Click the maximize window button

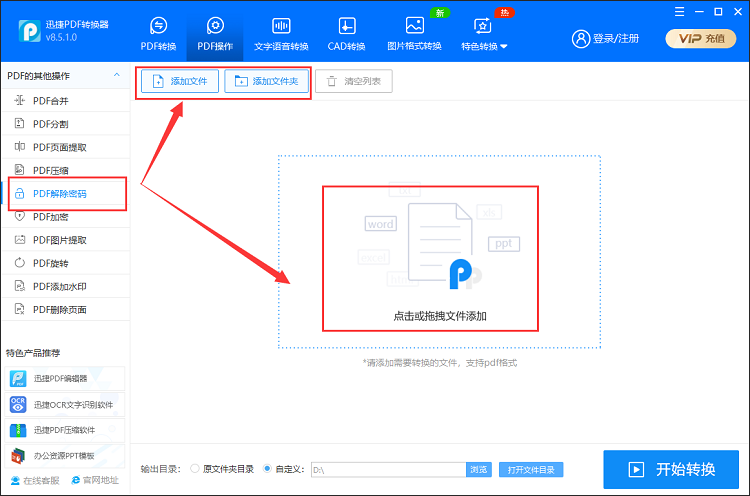718,11
